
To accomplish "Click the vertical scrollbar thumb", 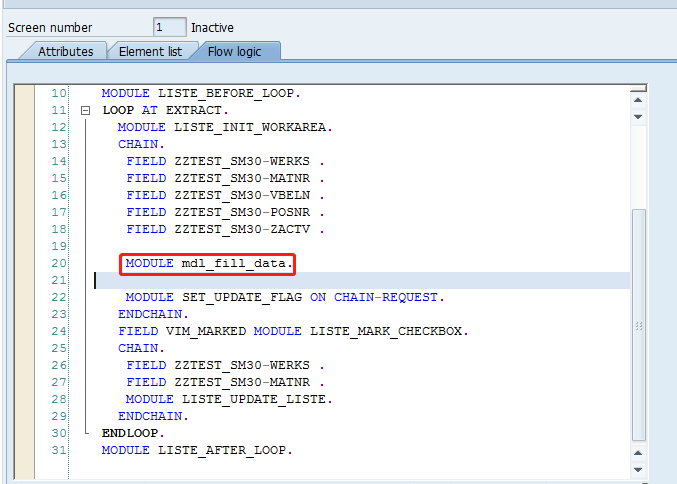I will click(x=639, y=325).
